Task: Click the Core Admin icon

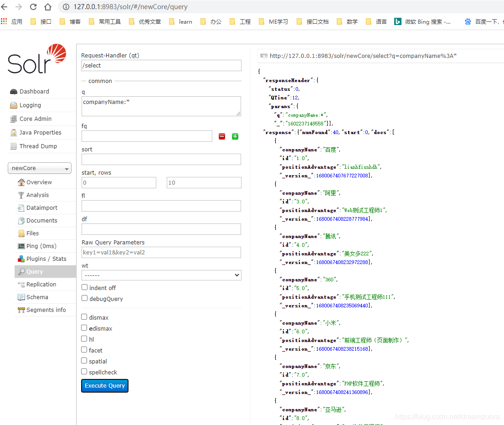Action: point(14,119)
